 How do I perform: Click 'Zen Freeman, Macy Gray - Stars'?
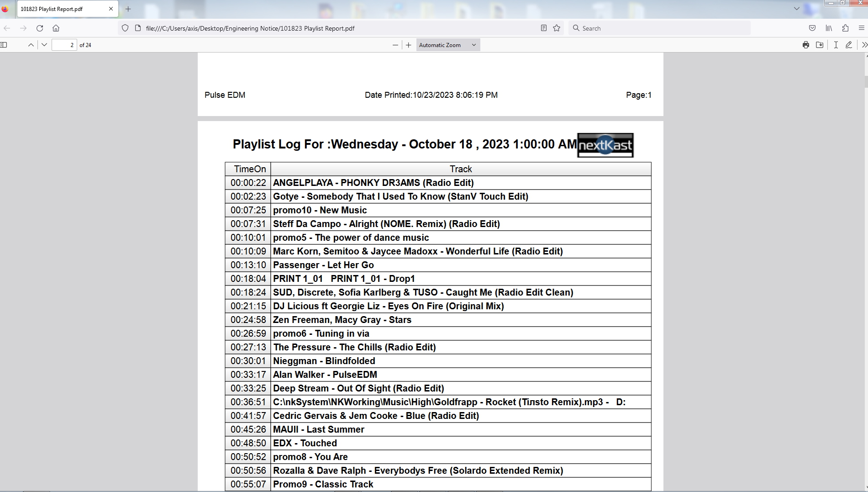[x=438, y=320]
